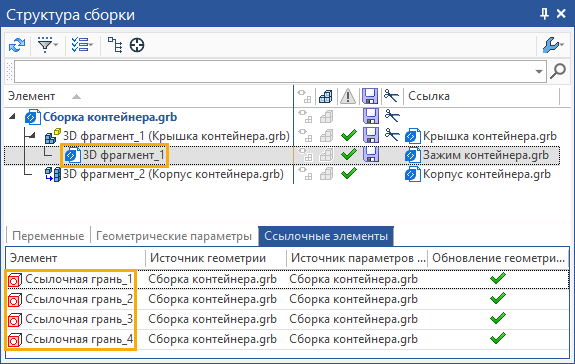Screen dimensions: 575x364
Task: Open the filter funnel dropdown
Action: point(48,45)
